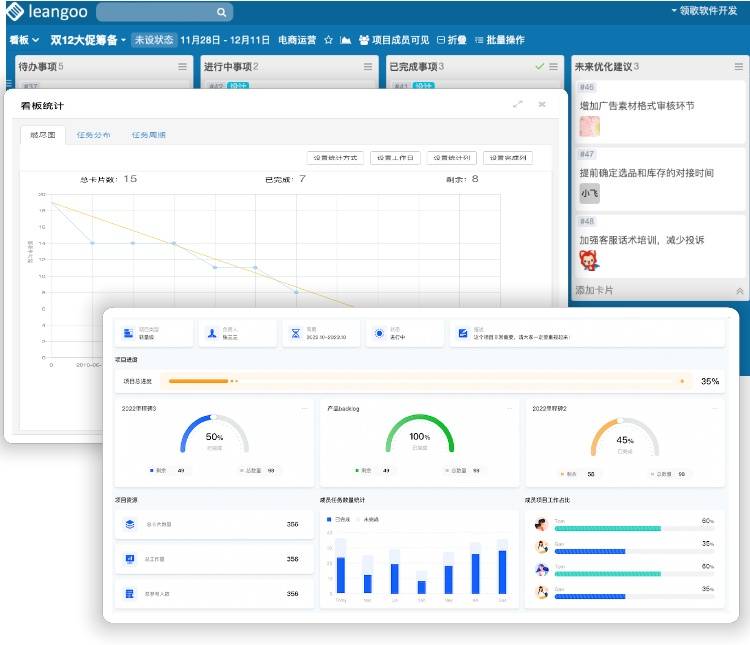Click the search magnifier icon
750x645 pixels.
click(221, 12)
